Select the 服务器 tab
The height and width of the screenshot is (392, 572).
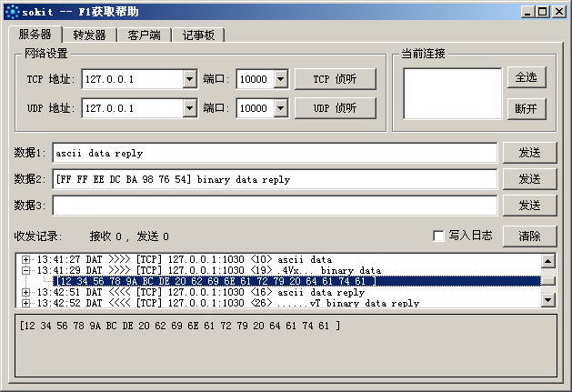coord(35,35)
